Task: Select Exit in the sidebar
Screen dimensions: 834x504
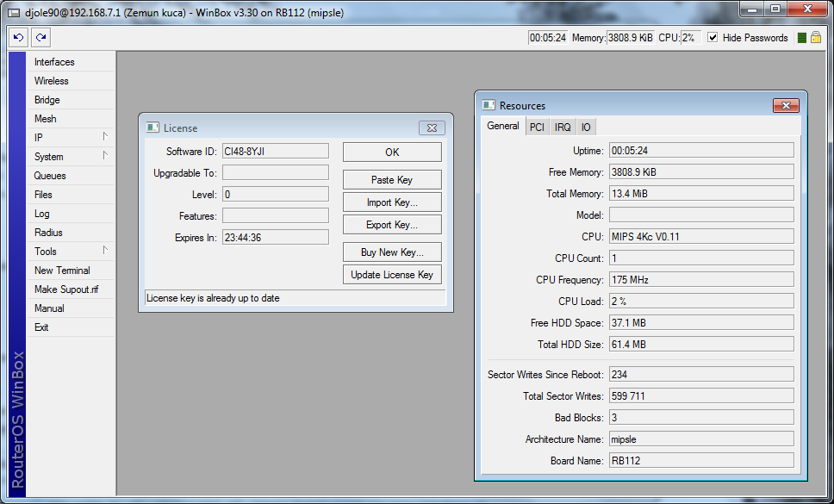Action: 71,327
